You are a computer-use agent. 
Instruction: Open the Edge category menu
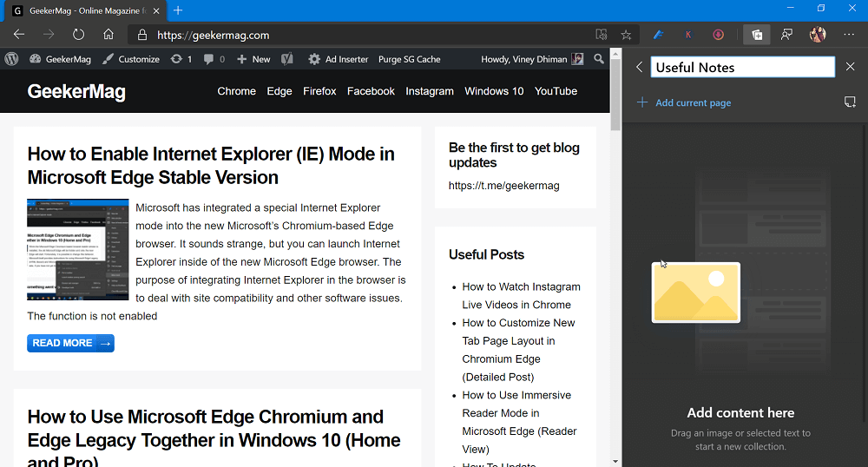279,91
